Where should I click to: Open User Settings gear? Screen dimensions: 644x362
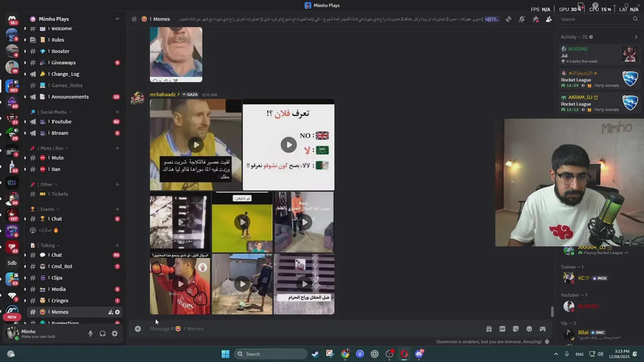[x=115, y=333]
